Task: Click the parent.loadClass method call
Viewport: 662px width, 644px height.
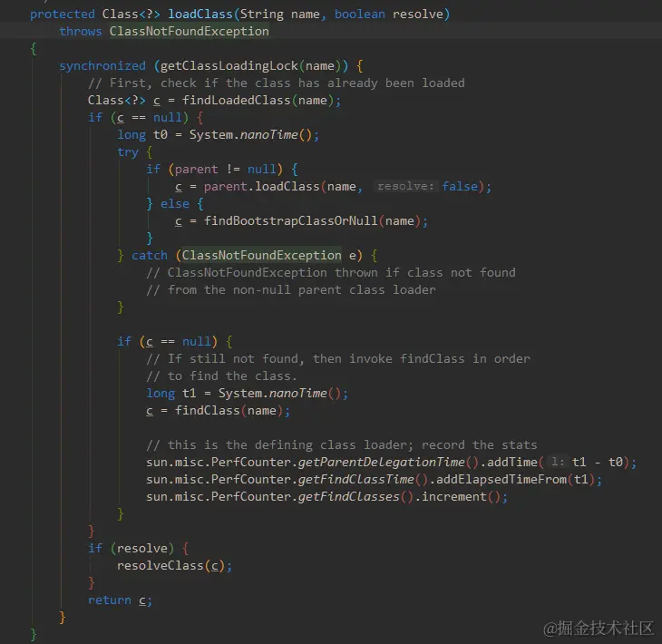Action: [287, 187]
